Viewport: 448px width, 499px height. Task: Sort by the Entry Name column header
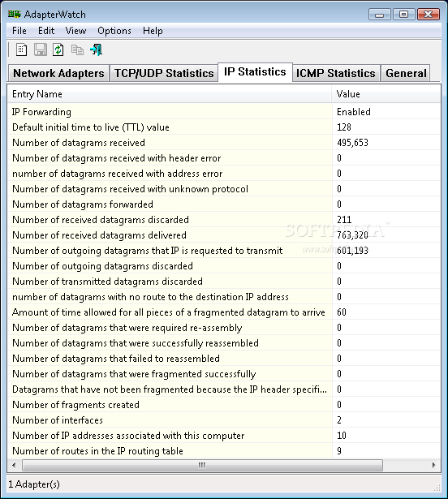[x=170, y=94]
